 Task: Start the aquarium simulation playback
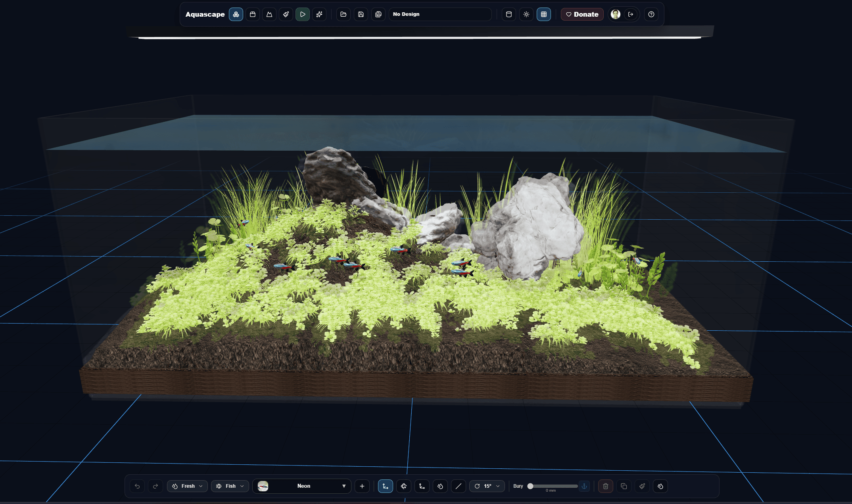coord(303,14)
